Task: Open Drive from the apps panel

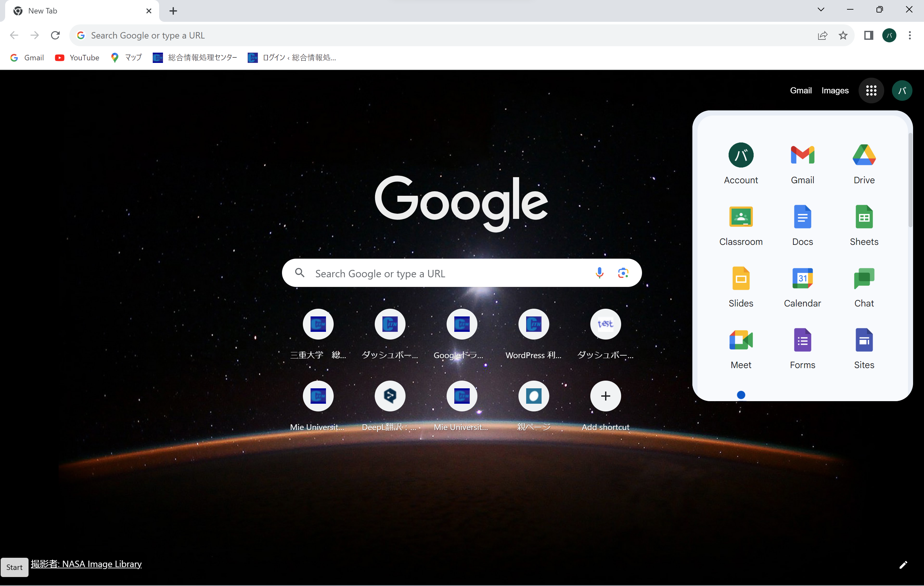Action: click(864, 164)
